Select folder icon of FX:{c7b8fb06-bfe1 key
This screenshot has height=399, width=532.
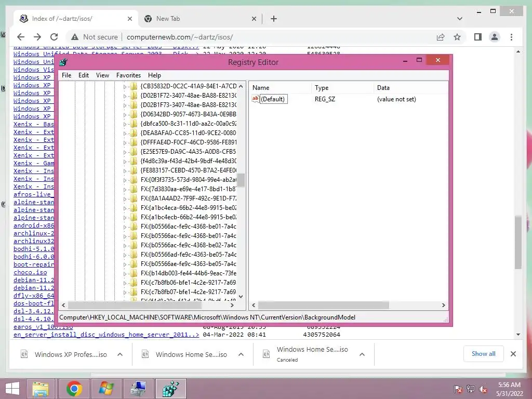tap(134, 283)
